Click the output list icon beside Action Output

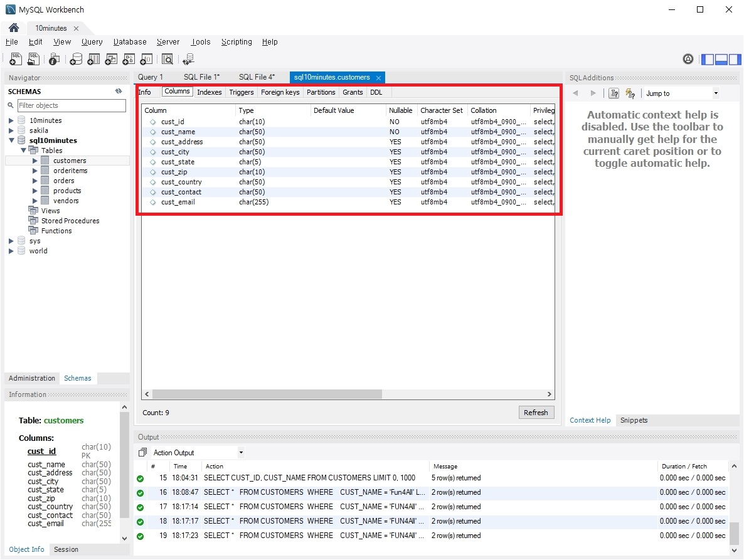click(142, 452)
